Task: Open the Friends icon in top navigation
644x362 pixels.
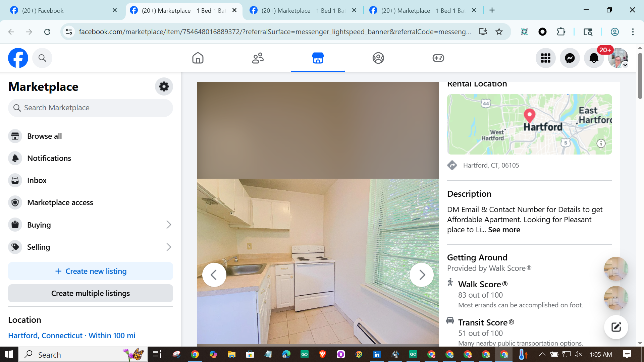Action: pos(258,58)
